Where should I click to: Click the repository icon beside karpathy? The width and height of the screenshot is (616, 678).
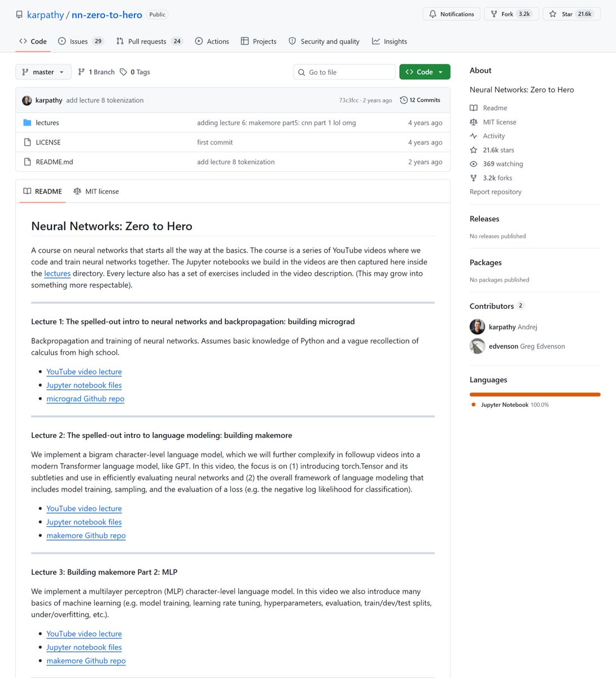click(19, 15)
